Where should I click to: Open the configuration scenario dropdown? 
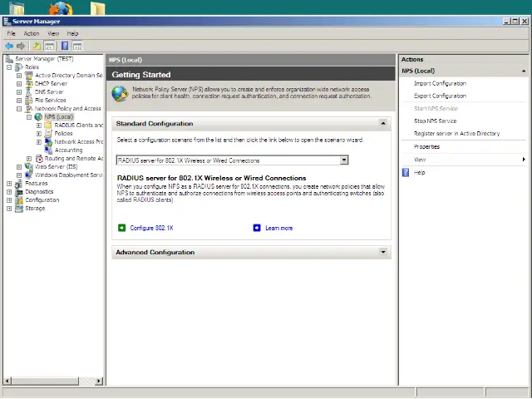click(x=344, y=160)
